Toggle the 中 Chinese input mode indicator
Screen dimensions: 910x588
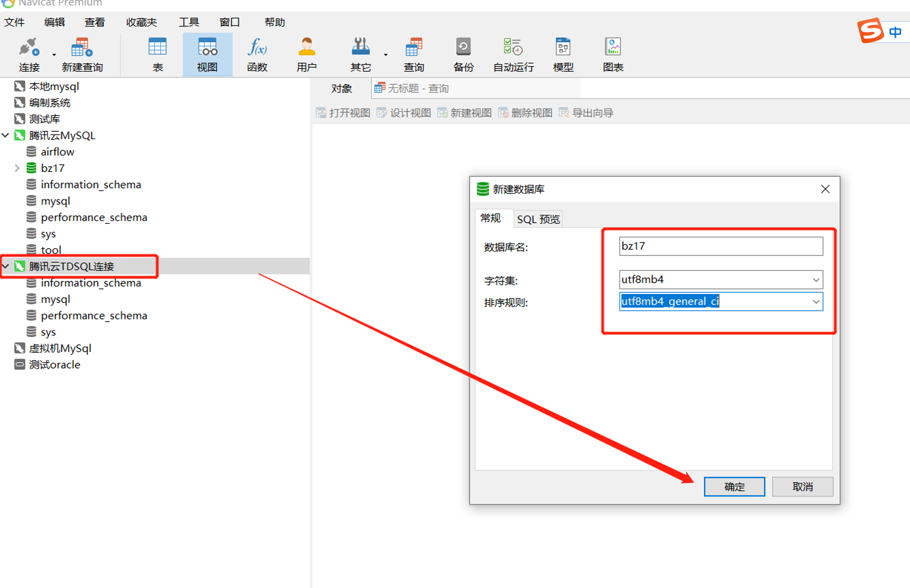[895, 32]
